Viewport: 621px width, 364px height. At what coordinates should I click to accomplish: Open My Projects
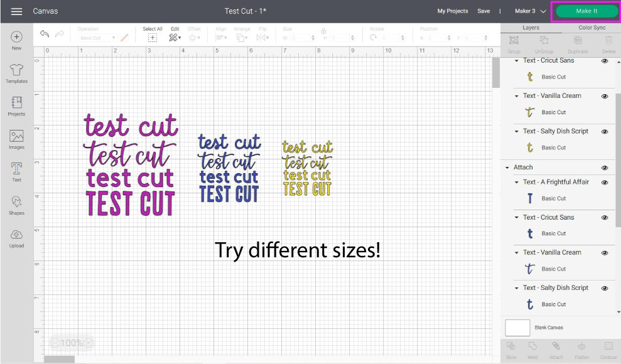(x=453, y=11)
